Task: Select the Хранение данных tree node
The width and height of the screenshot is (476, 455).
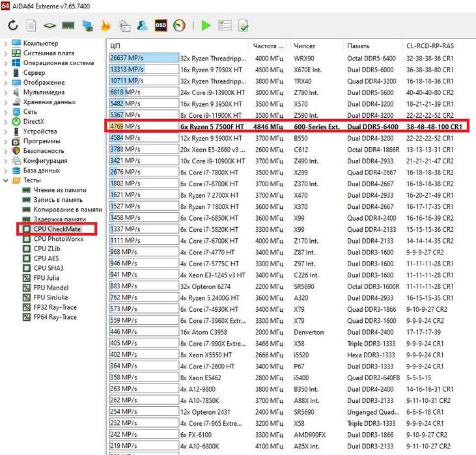Action: click(49, 102)
